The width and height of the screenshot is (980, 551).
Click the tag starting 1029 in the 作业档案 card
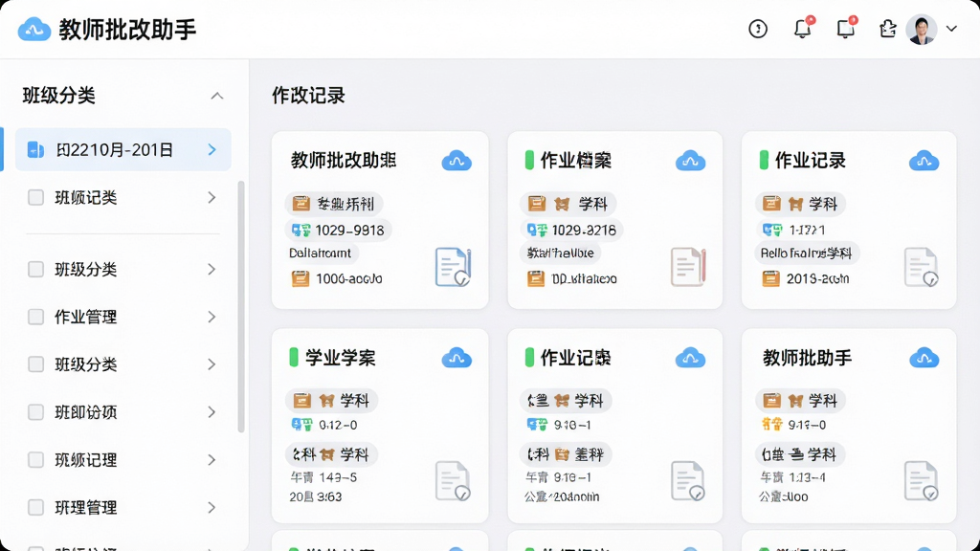pyautogui.click(x=572, y=230)
